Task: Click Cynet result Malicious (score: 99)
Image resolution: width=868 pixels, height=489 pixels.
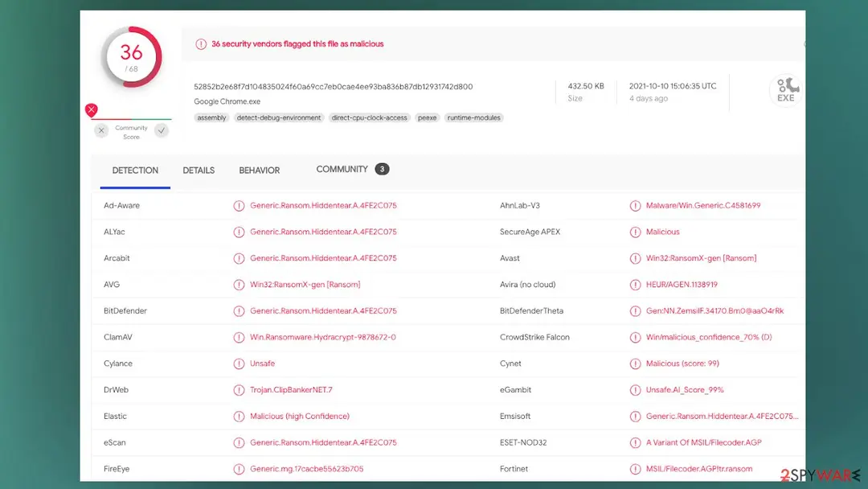Action: coord(682,364)
